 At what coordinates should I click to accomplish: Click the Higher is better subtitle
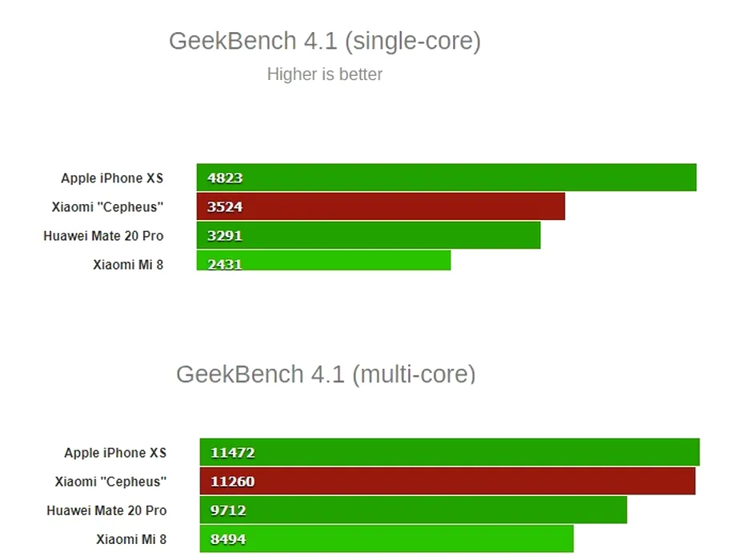point(325,74)
